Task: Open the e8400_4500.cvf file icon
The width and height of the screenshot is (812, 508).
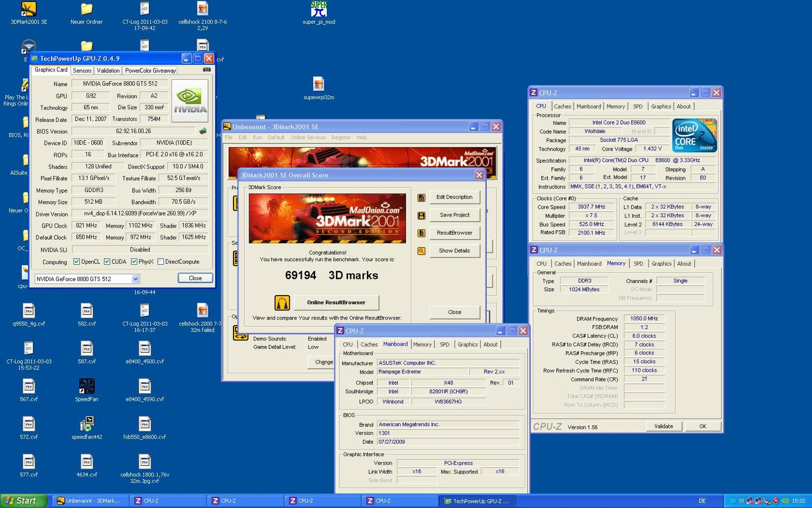Action: 145,348
